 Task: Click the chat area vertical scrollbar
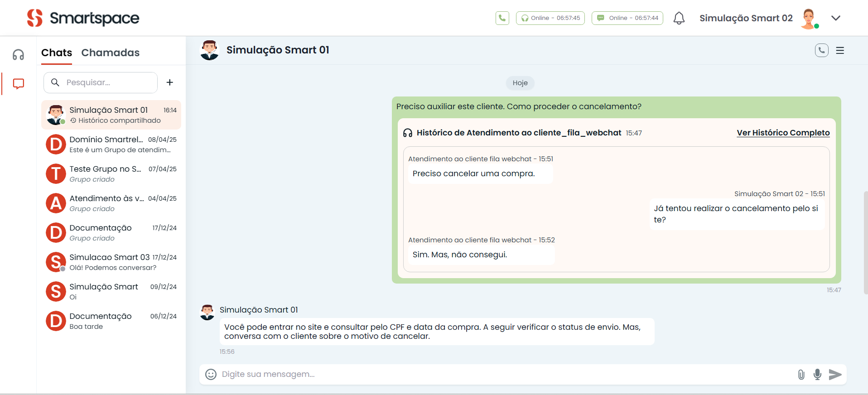[x=865, y=242]
